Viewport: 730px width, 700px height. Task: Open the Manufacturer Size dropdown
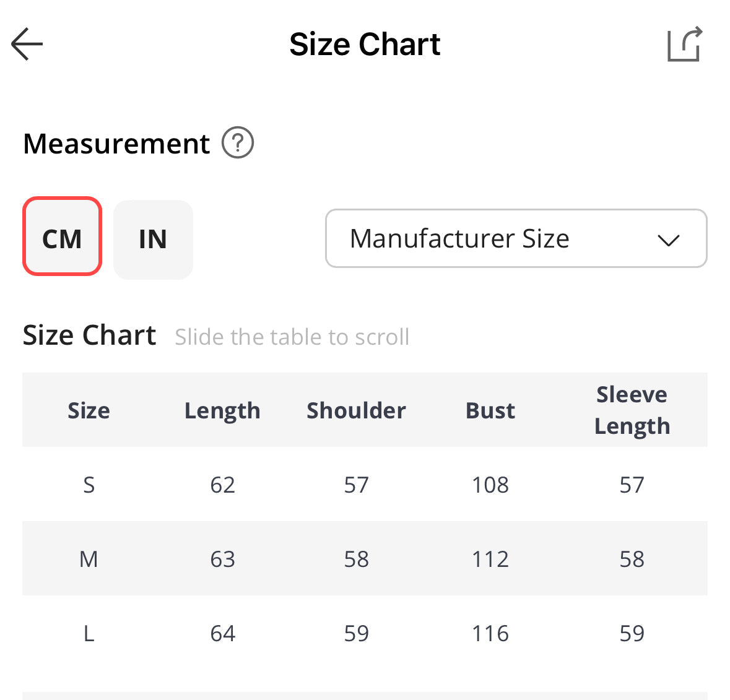pyautogui.click(x=495, y=238)
